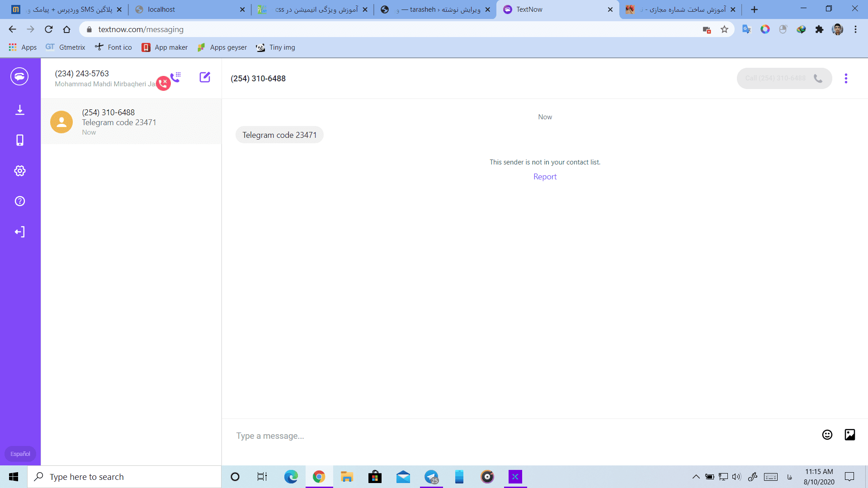Open File Explorer from taskbar
This screenshot has width=868, height=488.
click(347, 477)
